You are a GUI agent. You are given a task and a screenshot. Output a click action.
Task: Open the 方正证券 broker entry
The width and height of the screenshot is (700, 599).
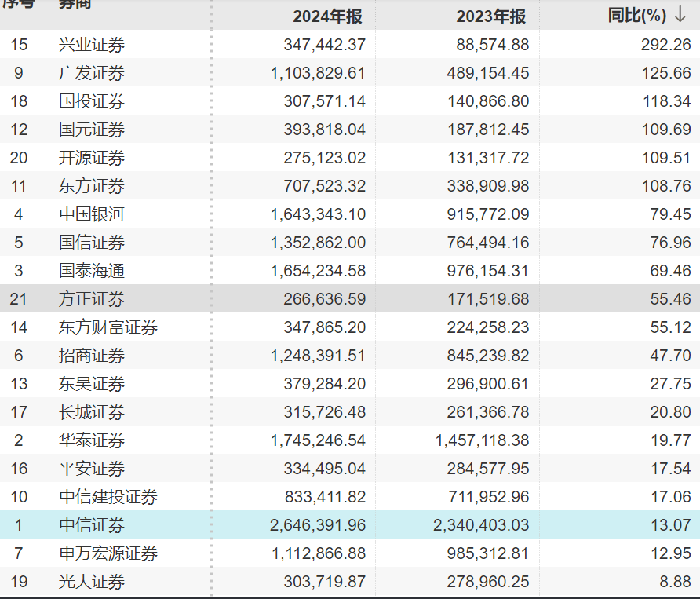click(x=92, y=299)
